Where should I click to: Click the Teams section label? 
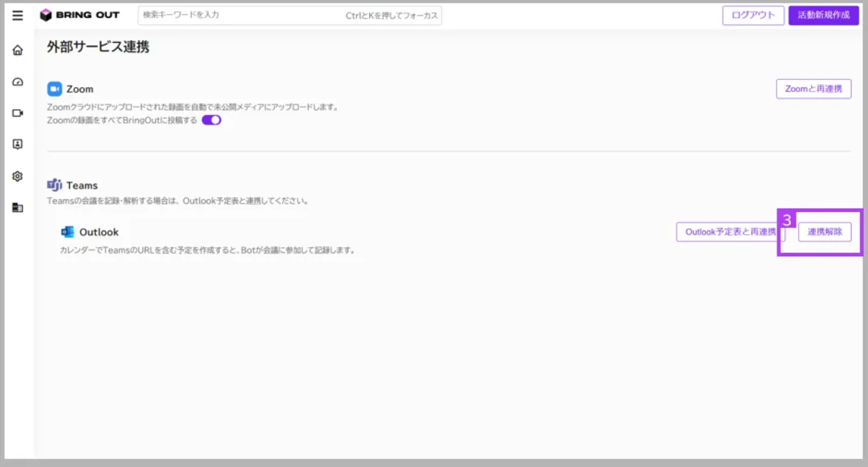(82, 185)
